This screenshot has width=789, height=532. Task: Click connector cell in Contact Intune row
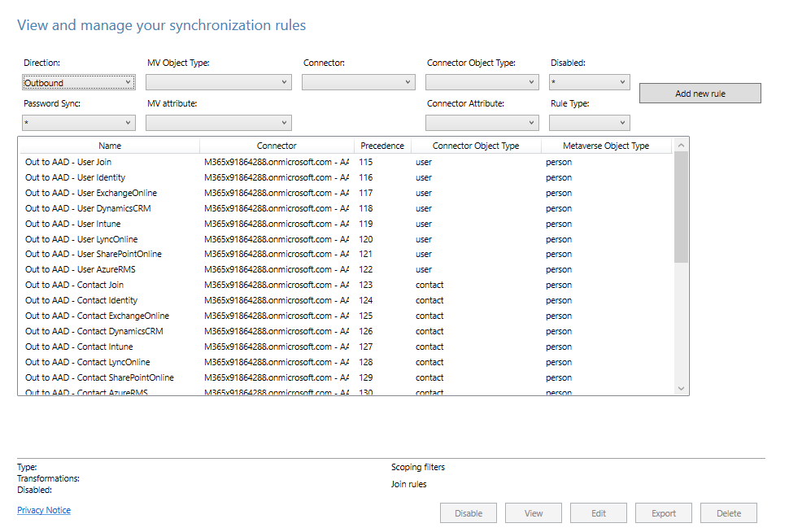pyautogui.click(x=277, y=347)
